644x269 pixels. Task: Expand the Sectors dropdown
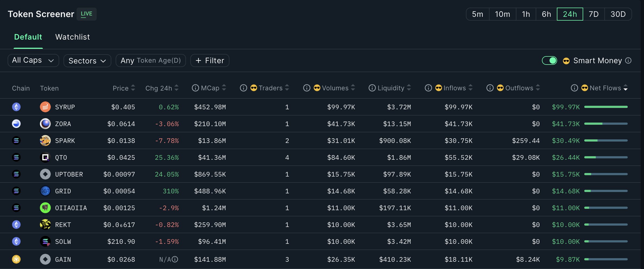(x=87, y=61)
